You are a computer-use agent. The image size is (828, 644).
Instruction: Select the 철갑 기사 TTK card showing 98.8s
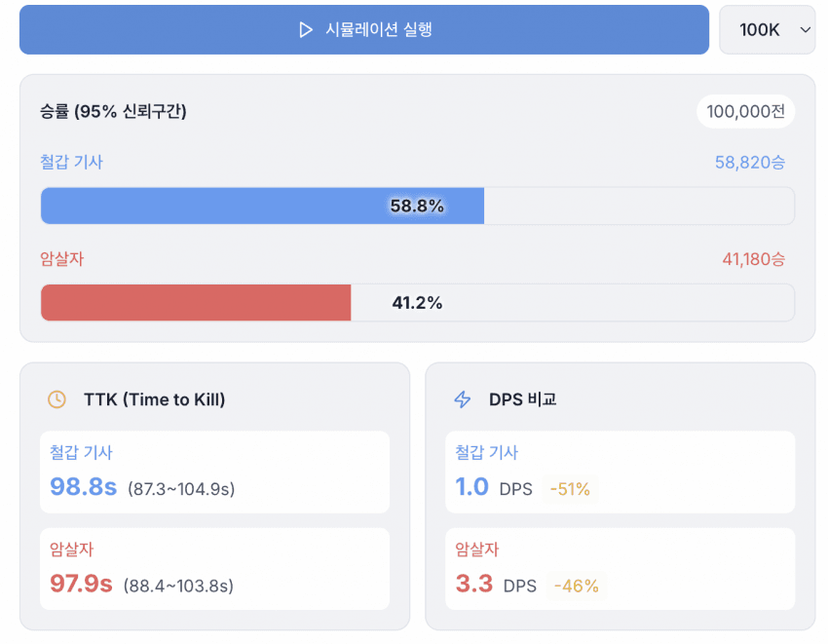[x=214, y=472]
